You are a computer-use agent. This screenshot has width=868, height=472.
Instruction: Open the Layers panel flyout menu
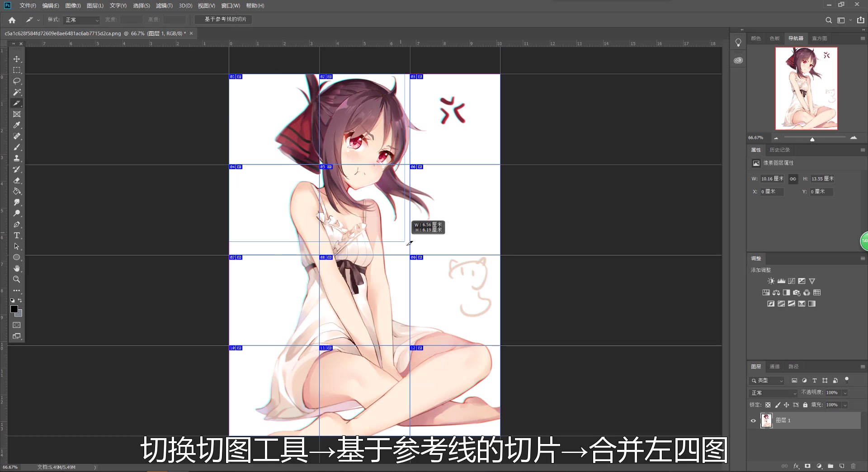(x=863, y=367)
